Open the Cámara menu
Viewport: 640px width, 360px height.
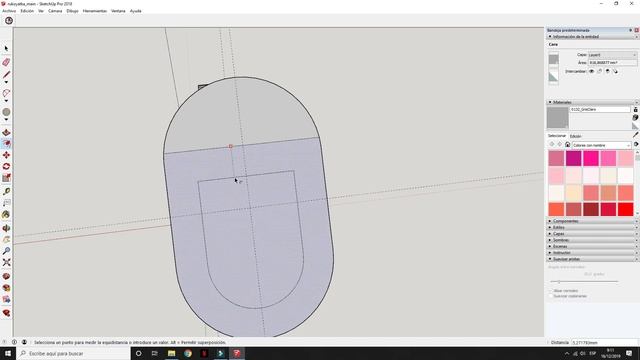coord(55,11)
